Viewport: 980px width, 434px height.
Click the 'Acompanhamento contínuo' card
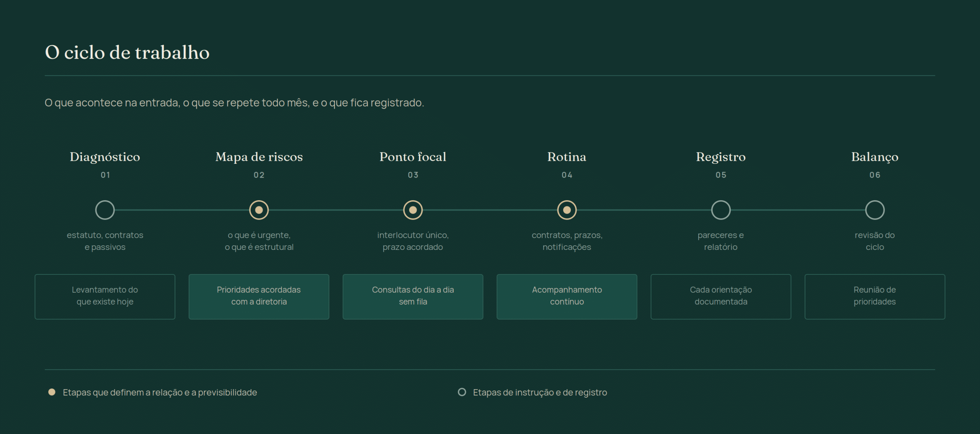567,297
